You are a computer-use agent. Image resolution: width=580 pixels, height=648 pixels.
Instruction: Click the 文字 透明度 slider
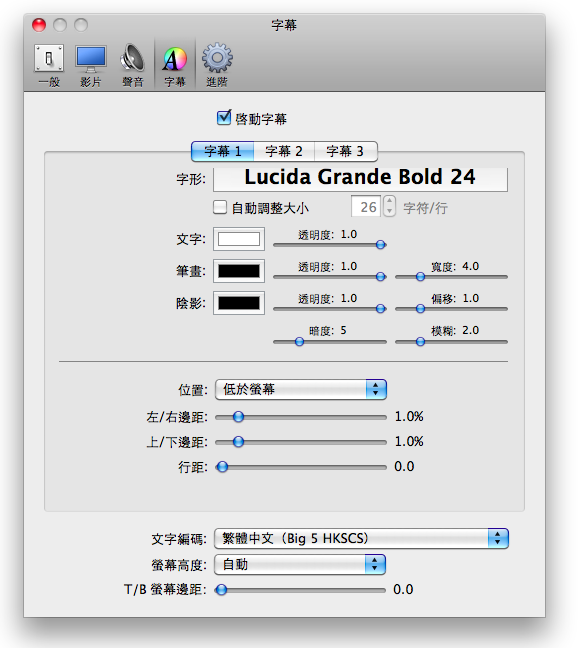click(329, 245)
